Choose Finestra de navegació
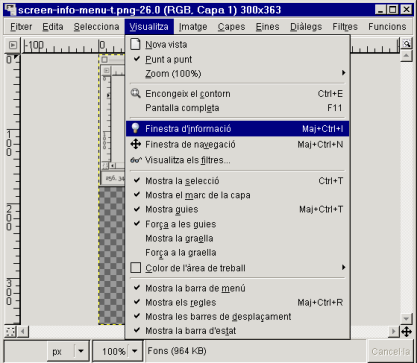 [237, 144]
